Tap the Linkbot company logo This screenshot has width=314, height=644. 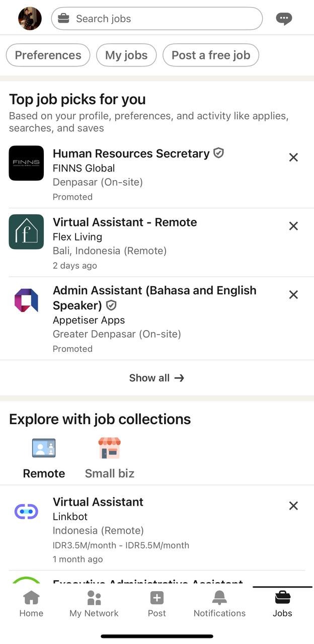pyautogui.click(x=26, y=511)
